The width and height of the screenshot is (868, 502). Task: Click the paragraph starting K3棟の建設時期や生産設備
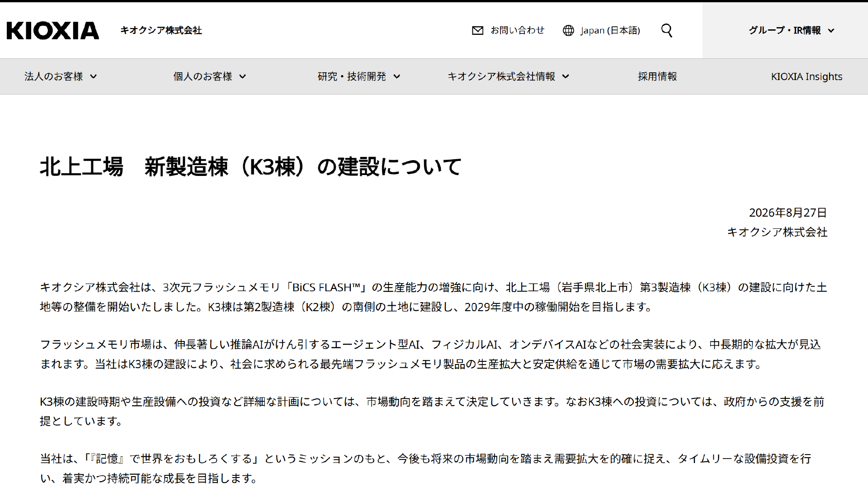pyautogui.click(x=432, y=411)
